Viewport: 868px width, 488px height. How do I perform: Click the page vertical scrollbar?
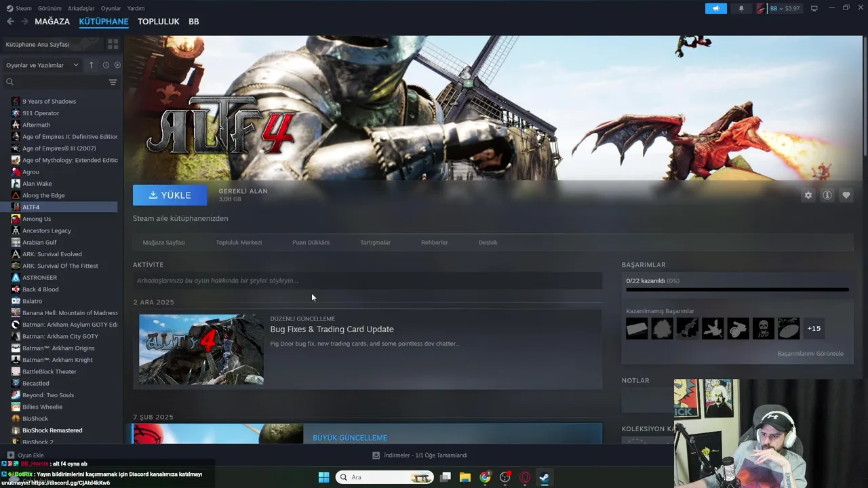pyautogui.click(x=865, y=95)
